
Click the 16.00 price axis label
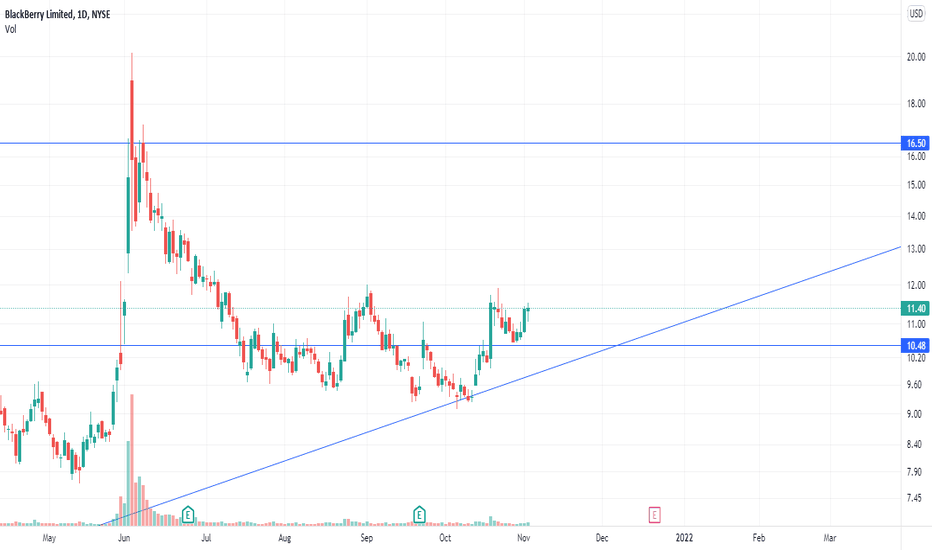coord(916,156)
